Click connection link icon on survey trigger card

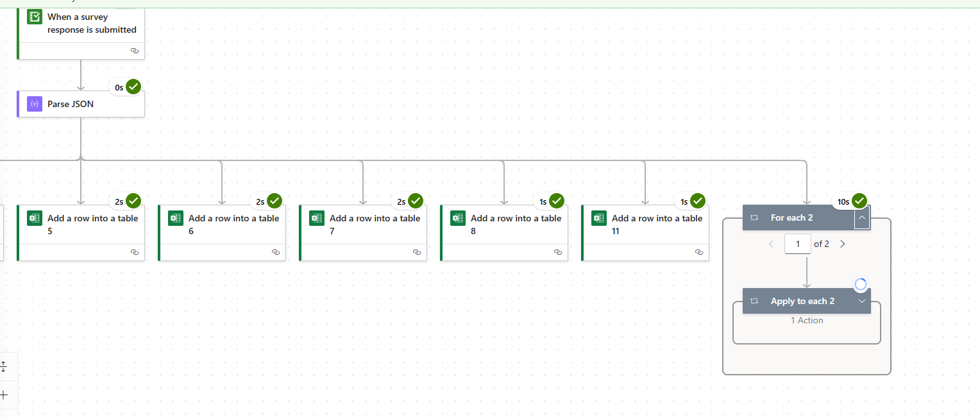[135, 50]
